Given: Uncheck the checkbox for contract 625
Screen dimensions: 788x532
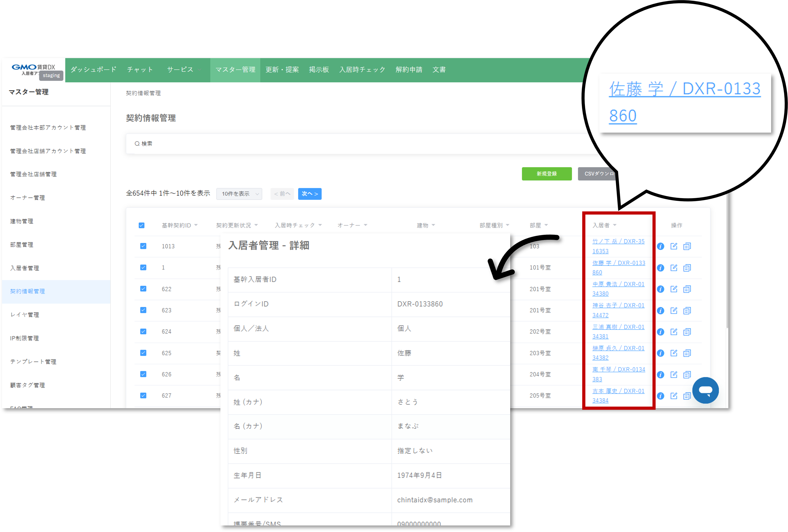Looking at the screenshot, I should pos(143,353).
